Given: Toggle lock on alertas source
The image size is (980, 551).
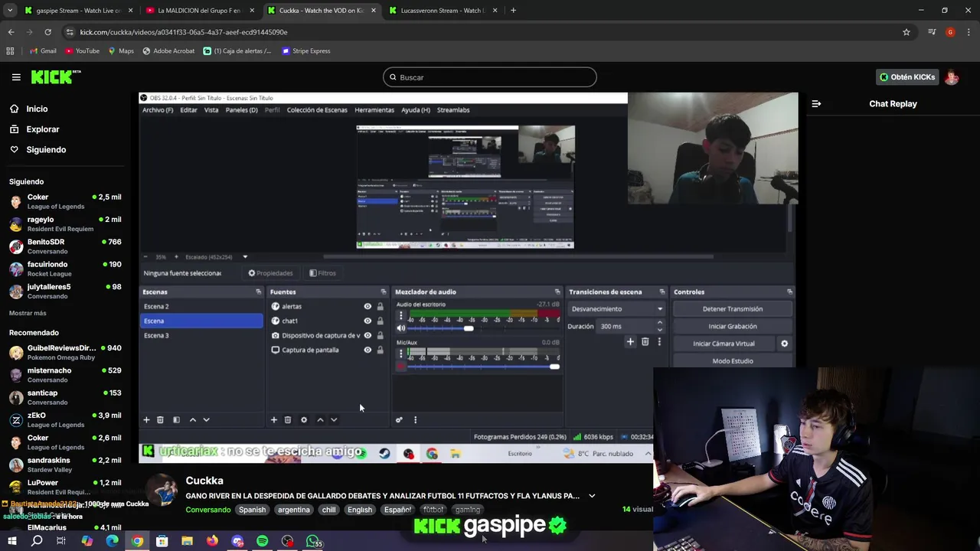Looking at the screenshot, I should pos(380,306).
